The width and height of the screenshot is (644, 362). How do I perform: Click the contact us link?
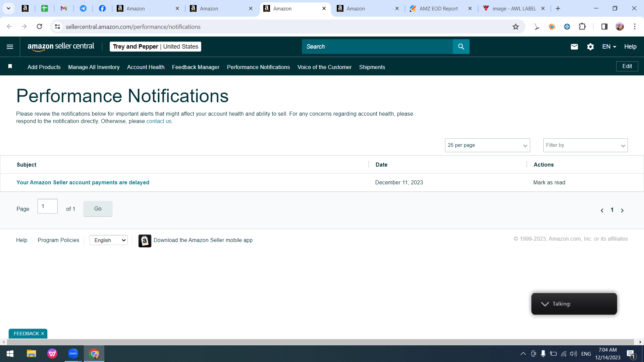click(x=159, y=121)
